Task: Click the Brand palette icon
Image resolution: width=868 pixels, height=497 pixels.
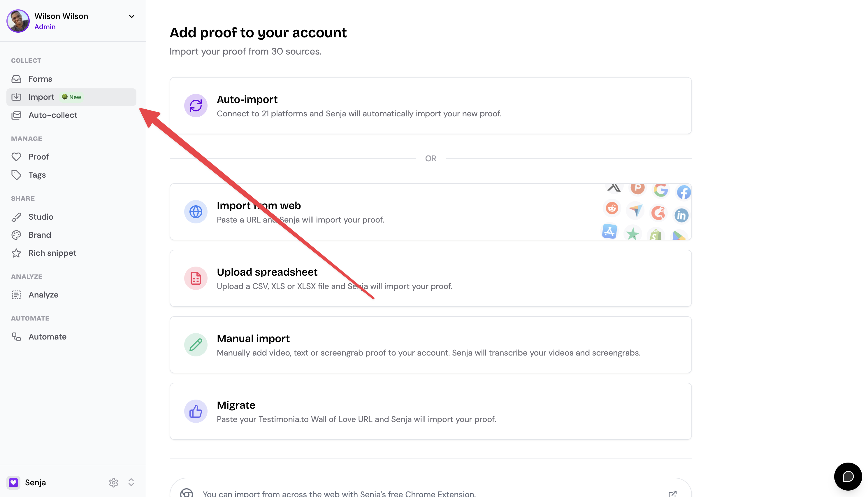Action: coord(16,235)
